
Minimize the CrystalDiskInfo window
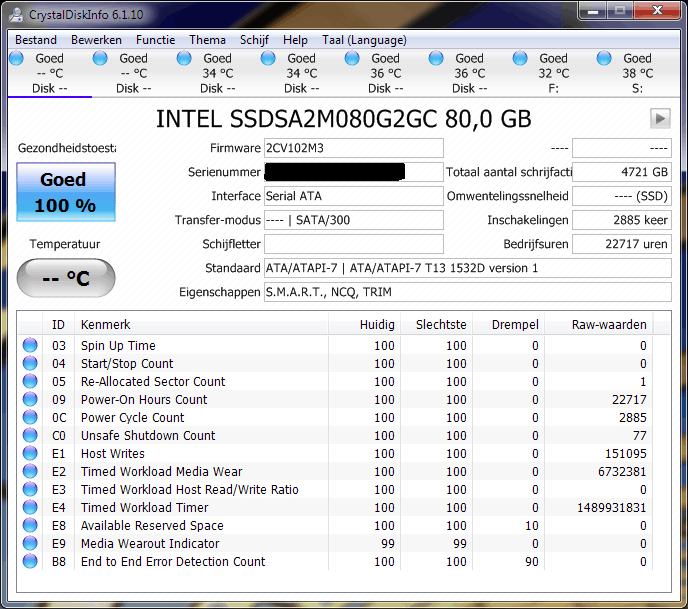coord(593,11)
